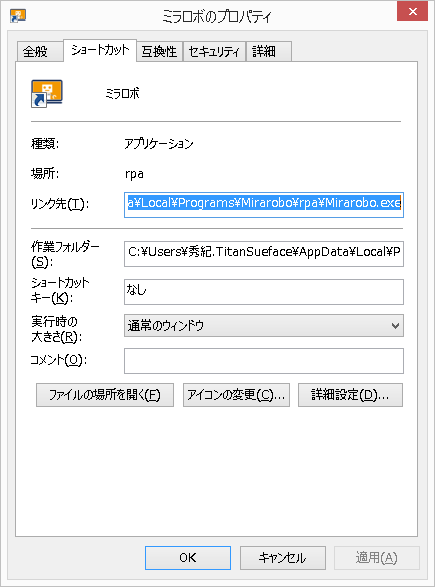This screenshot has height=587, width=435.
Task: Click the アプリケーション type value
Action: (x=159, y=143)
